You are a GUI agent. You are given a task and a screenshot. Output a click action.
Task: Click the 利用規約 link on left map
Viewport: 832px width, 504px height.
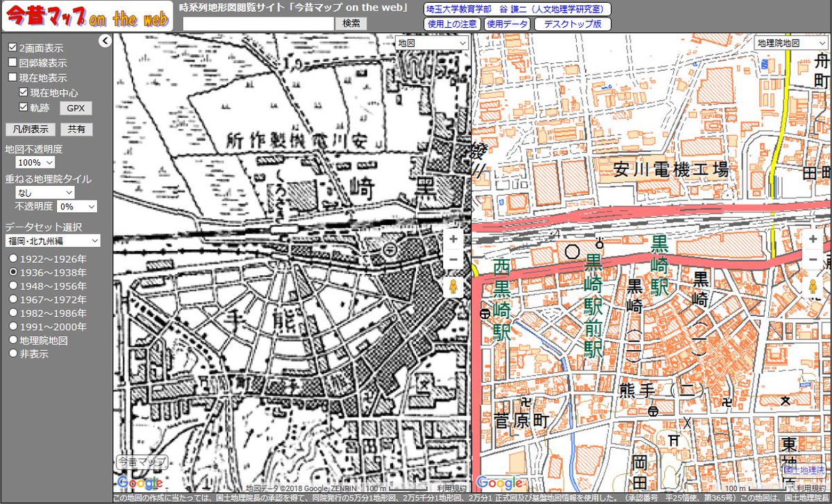452,488
